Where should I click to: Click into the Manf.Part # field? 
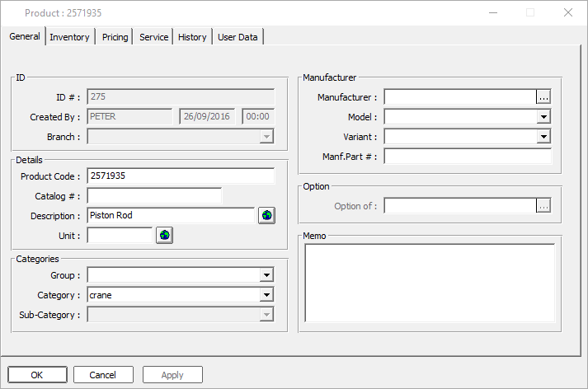coord(468,157)
